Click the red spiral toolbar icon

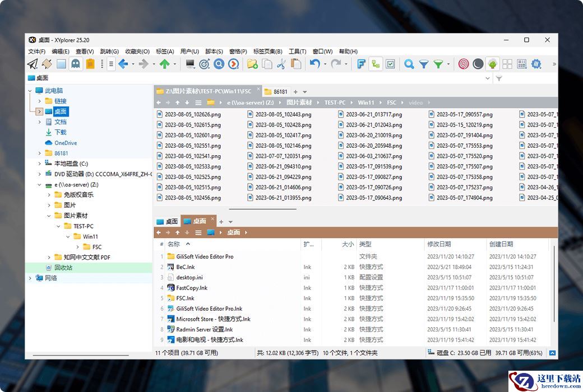point(464,64)
